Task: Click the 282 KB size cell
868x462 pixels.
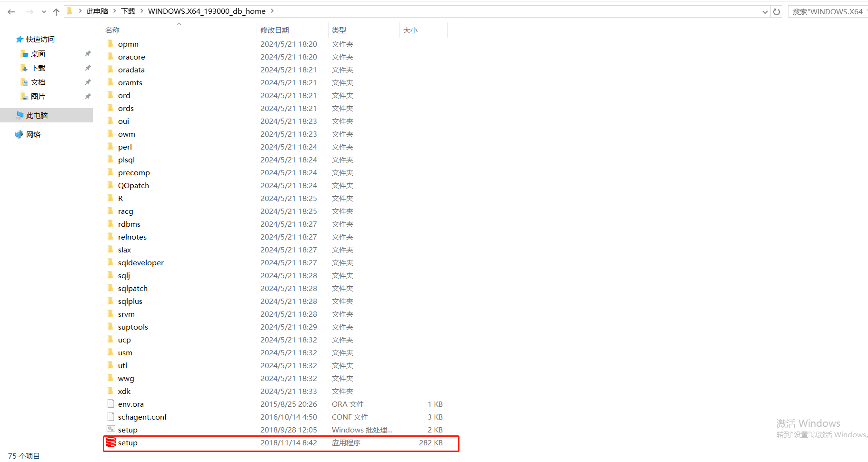Action: [x=431, y=442]
